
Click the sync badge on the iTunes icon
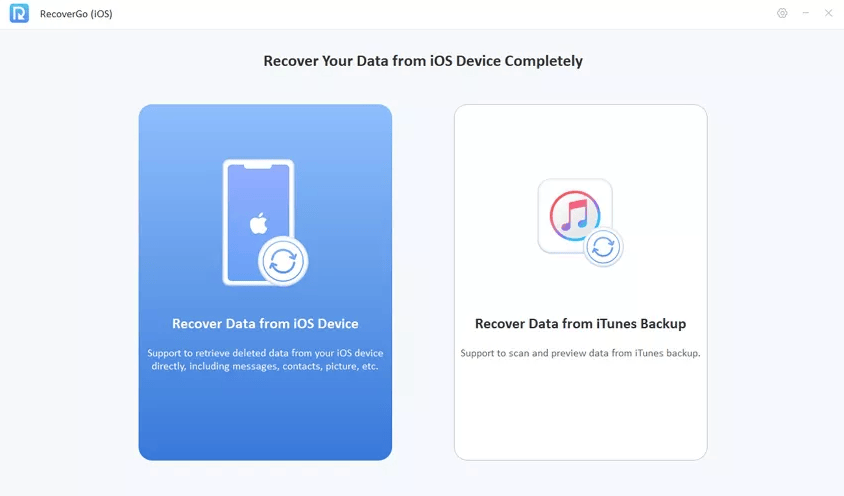click(x=603, y=247)
